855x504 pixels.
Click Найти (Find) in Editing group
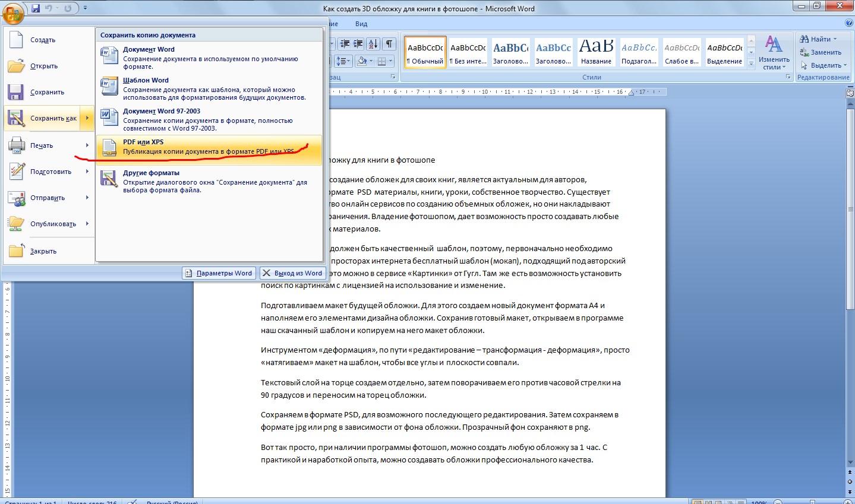point(819,39)
